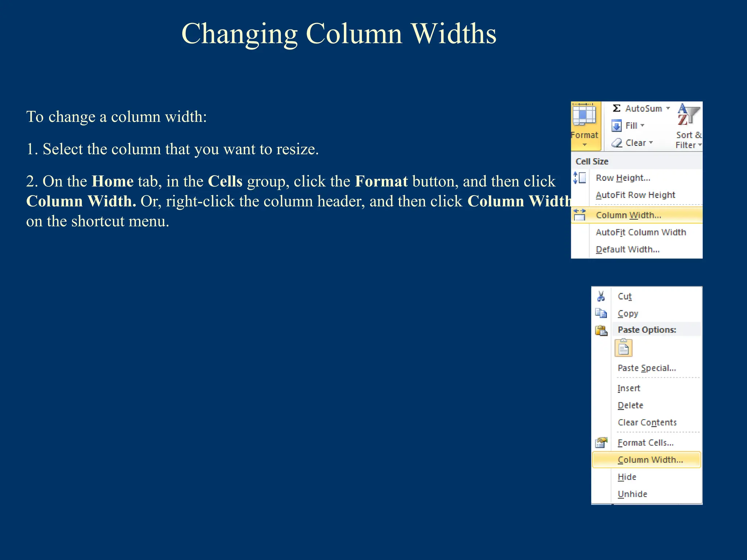Select AutoFit Row Height
The height and width of the screenshot is (560, 747).
coord(636,195)
